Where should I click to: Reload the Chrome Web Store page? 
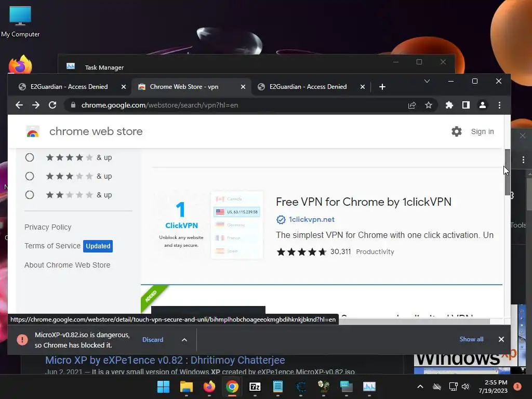[x=52, y=105]
